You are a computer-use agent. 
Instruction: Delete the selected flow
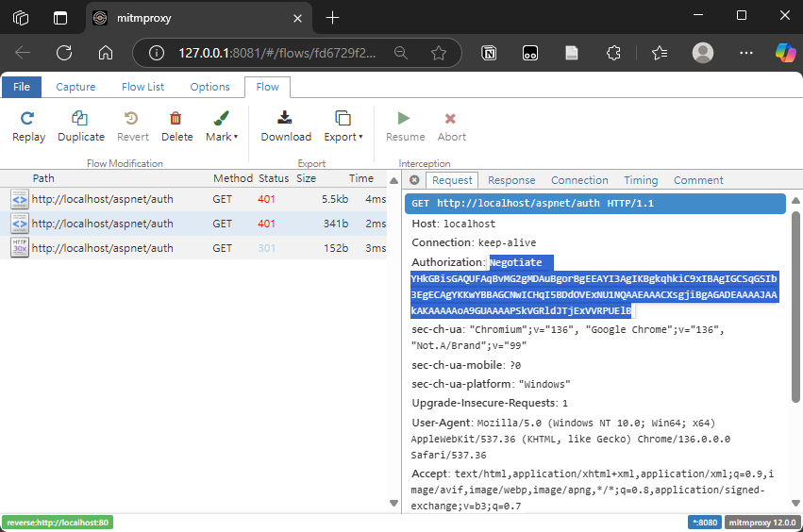click(176, 119)
